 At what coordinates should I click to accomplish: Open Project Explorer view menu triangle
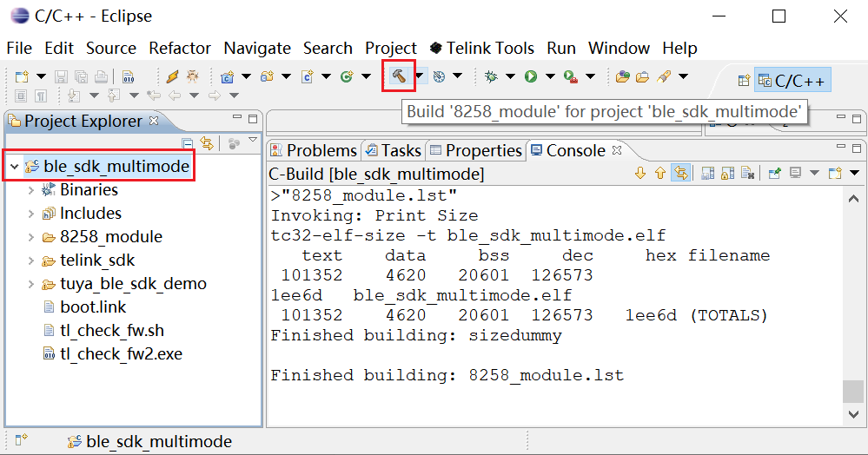click(x=253, y=140)
